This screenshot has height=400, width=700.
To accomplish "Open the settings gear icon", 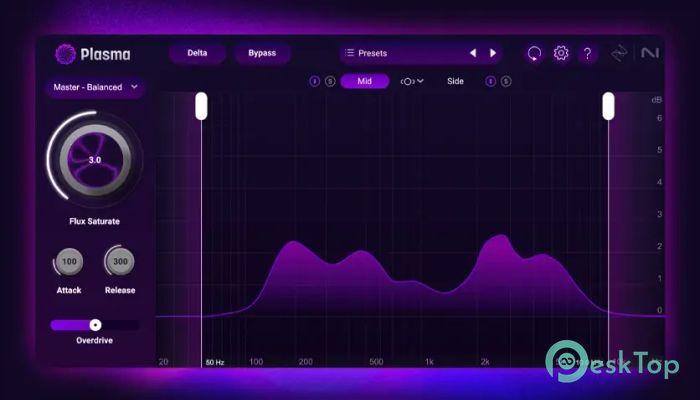I will pos(561,53).
